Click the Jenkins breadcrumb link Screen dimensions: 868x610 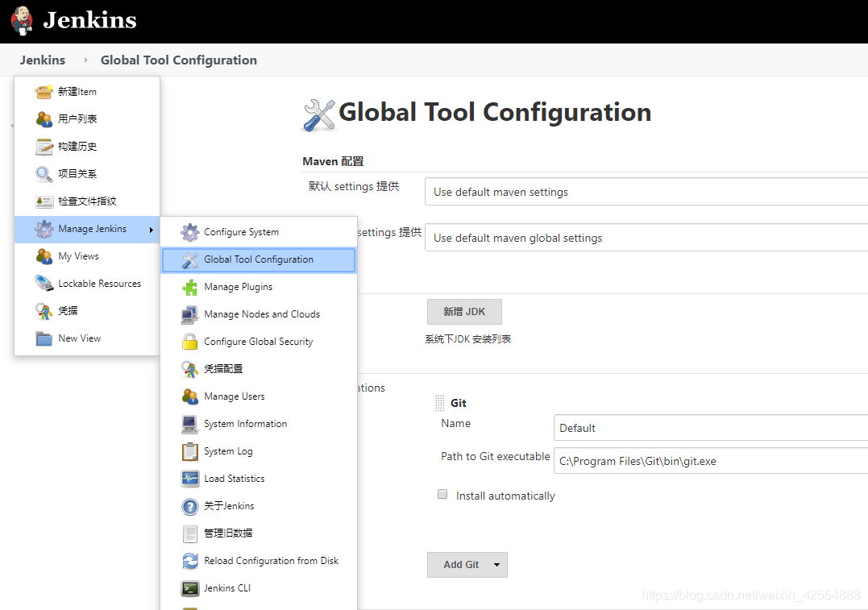(x=42, y=60)
